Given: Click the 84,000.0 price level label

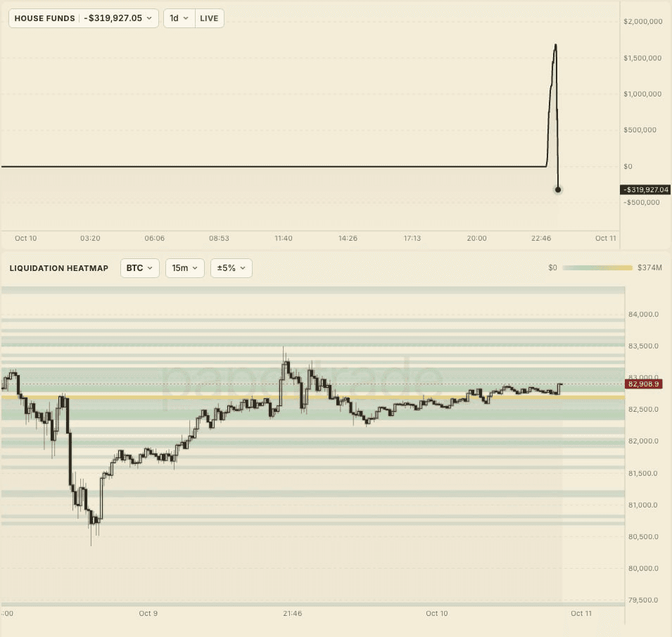Looking at the screenshot, I should pyautogui.click(x=643, y=314).
